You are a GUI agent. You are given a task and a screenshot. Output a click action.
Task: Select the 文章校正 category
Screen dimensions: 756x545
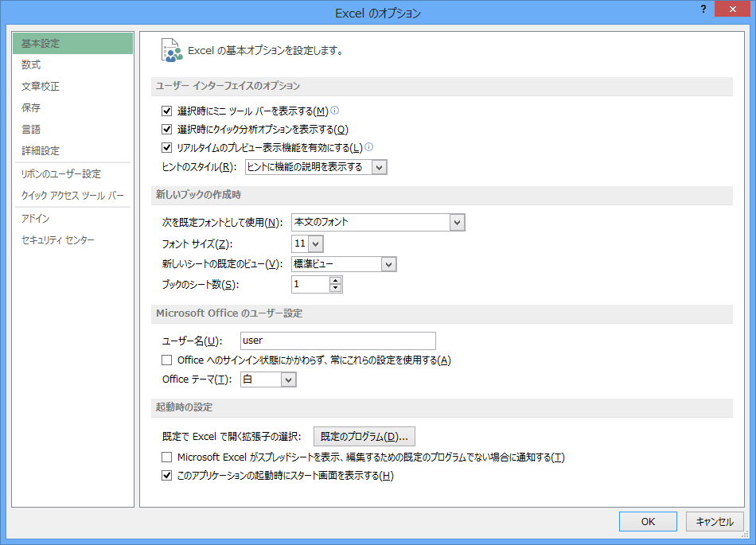pos(72,86)
